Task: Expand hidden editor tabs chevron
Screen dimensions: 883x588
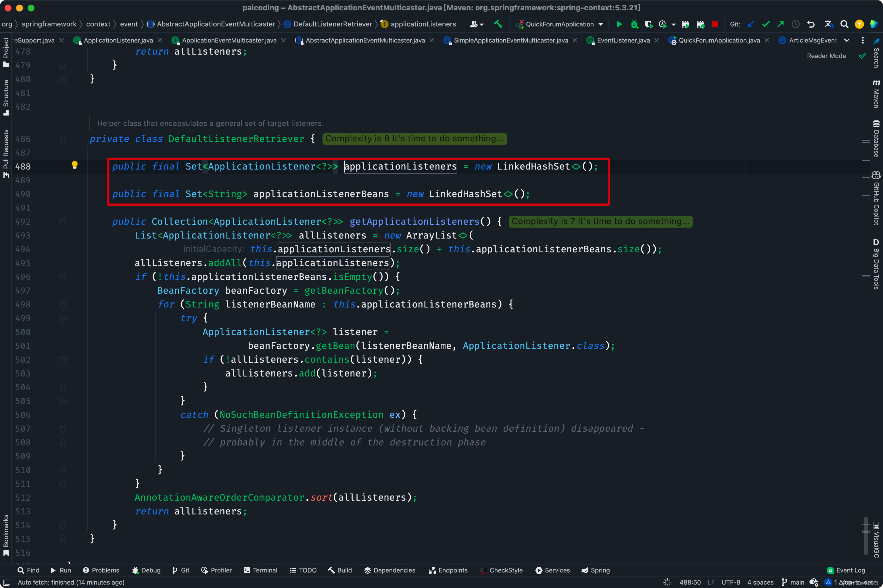Action: pos(846,40)
